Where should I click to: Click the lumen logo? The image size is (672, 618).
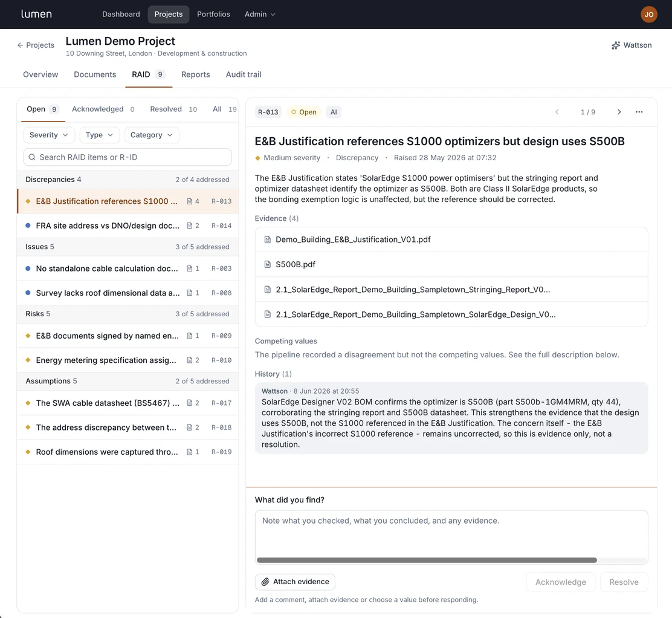pyautogui.click(x=36, y=14)
